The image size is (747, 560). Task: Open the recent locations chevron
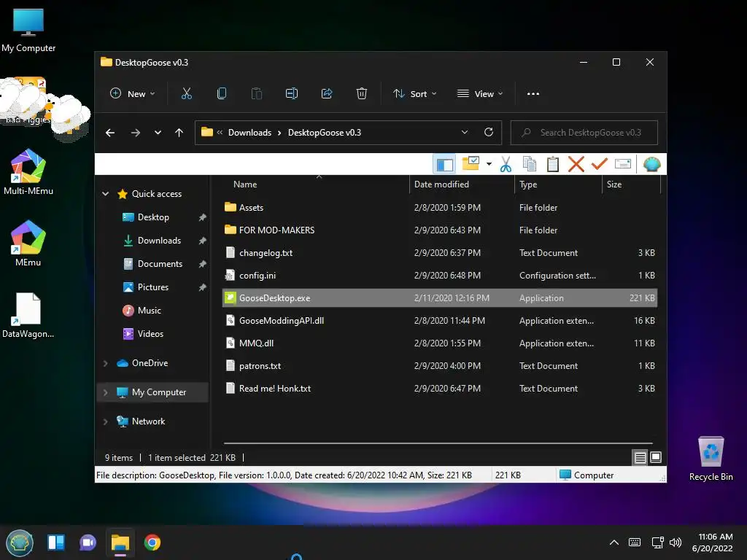coord(158,133)
